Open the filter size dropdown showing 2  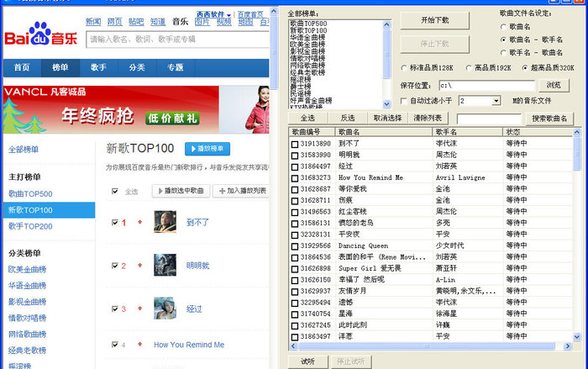[x=494, y=101]
